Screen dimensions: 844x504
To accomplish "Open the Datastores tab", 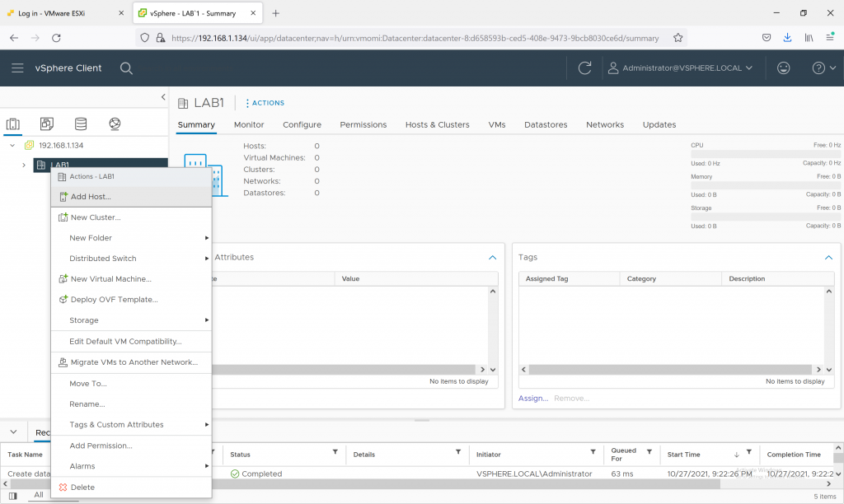I will pyautogui.click(x=546, y=124).
